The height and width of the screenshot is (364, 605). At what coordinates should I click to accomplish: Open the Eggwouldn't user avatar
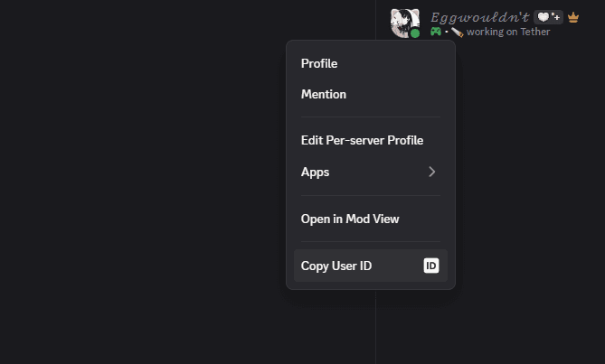point(405,23)
